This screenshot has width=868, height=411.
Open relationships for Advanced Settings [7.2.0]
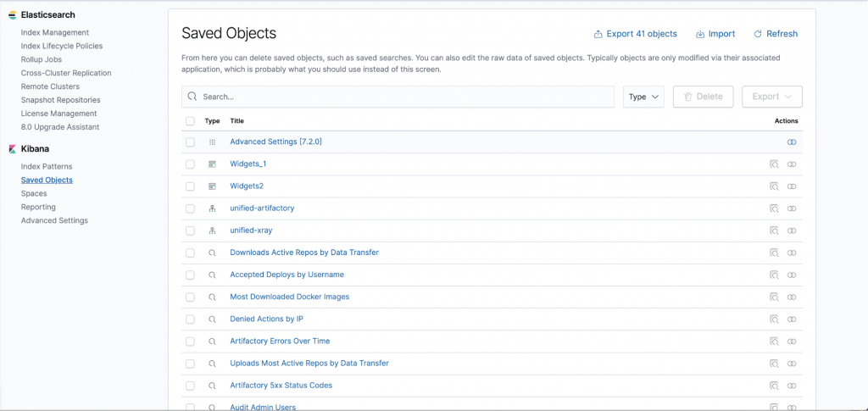[792, 142]
